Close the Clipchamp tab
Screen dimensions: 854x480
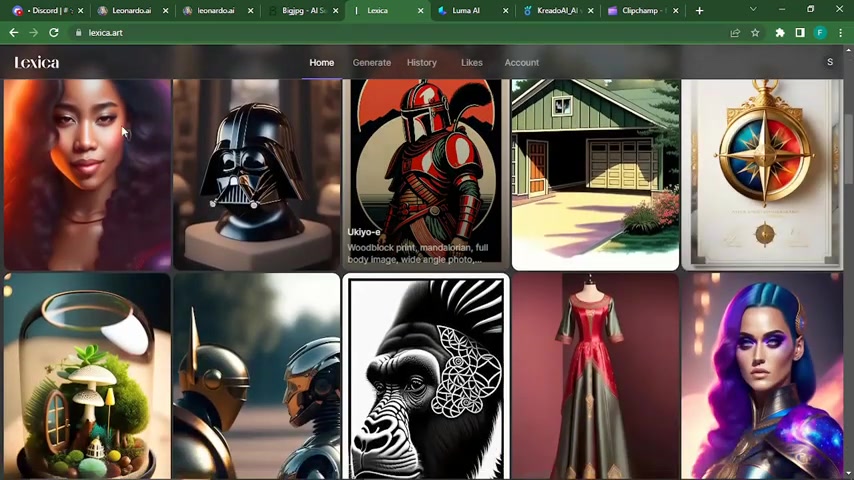(675, 10)
